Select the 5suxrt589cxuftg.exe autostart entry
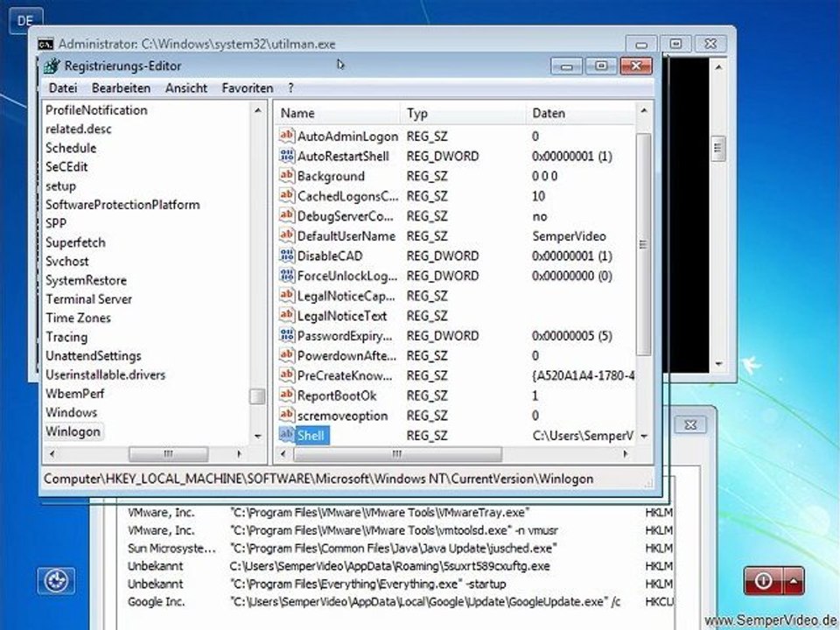This screenshot has height=630, width=840. coord(399,566)
